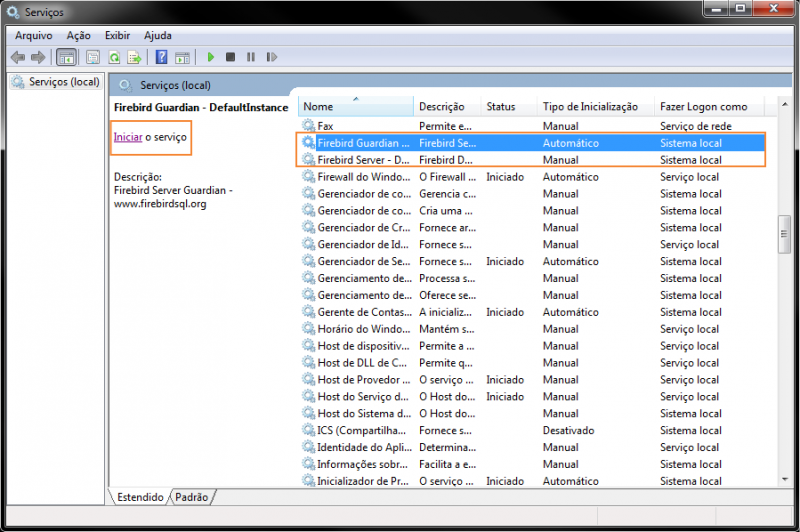Open Help via the blue question mark icon

point(161,57)
